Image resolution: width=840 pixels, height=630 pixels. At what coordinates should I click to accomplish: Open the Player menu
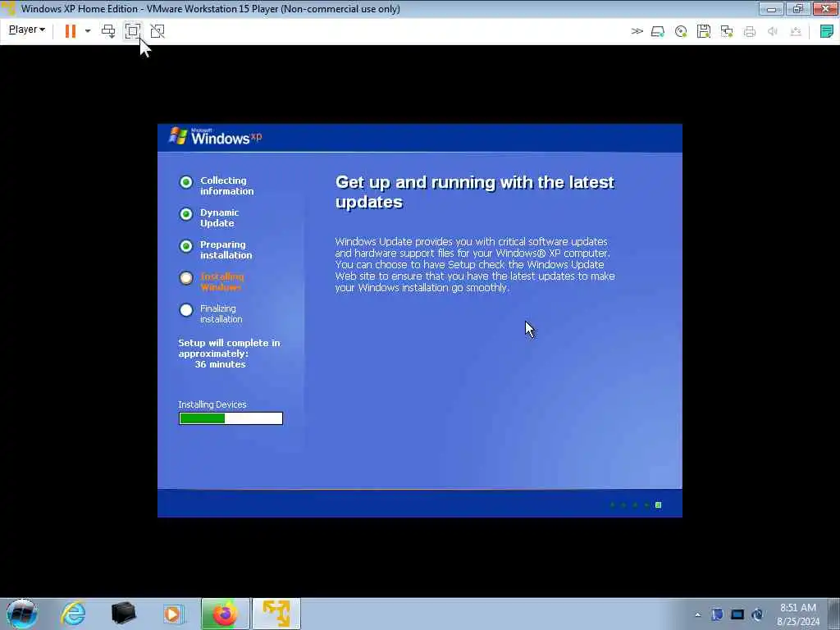[x=27, y=30]
